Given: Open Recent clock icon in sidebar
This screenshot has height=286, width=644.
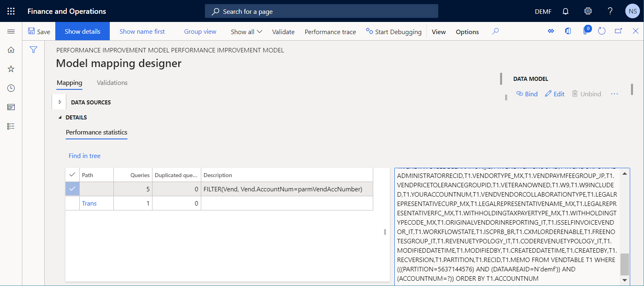Looking at the screenshot, I should (11, 88).
